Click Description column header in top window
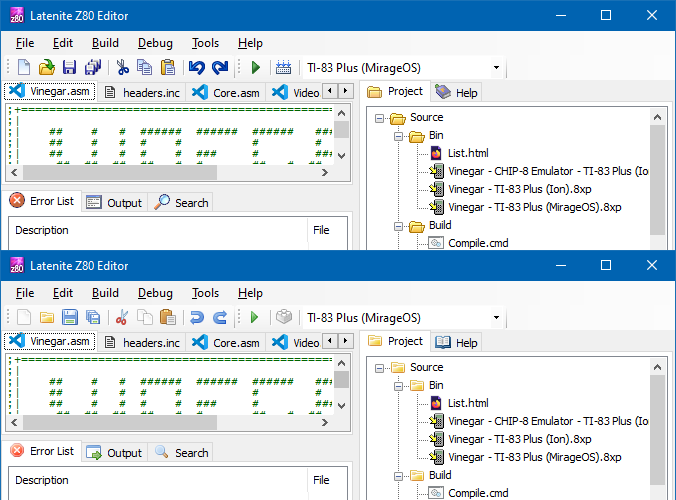Viewport: 676px width, 500px height. (158, 230)
